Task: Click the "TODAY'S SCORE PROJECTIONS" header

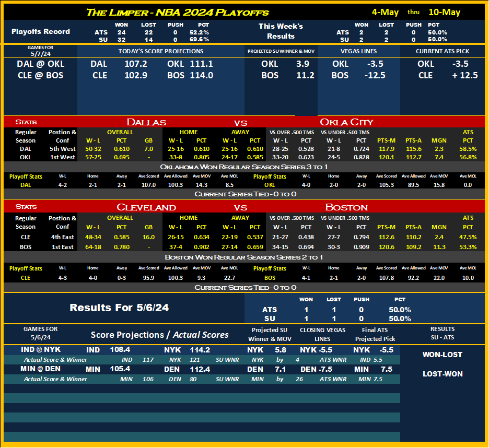Action: [x=160, y=51]
